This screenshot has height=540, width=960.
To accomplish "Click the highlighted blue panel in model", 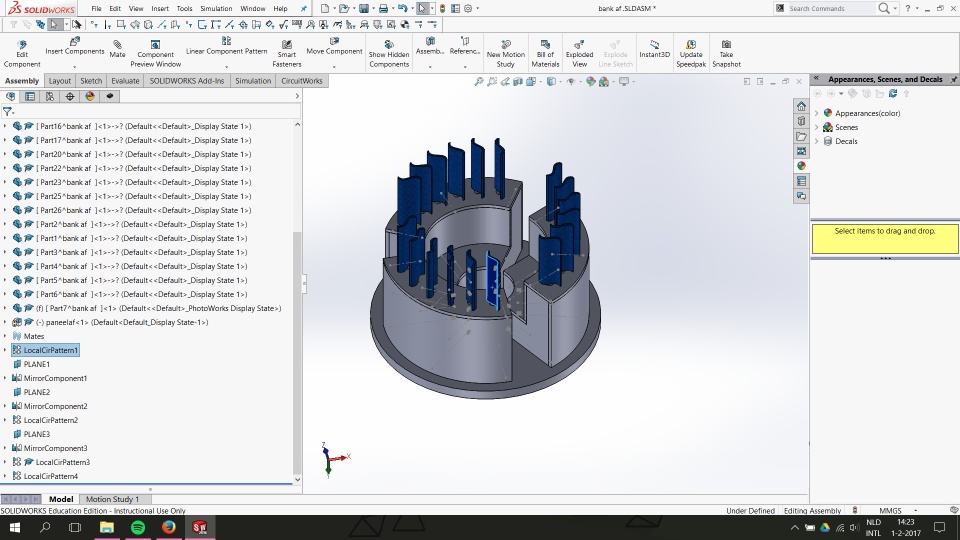I will (493, 280).
